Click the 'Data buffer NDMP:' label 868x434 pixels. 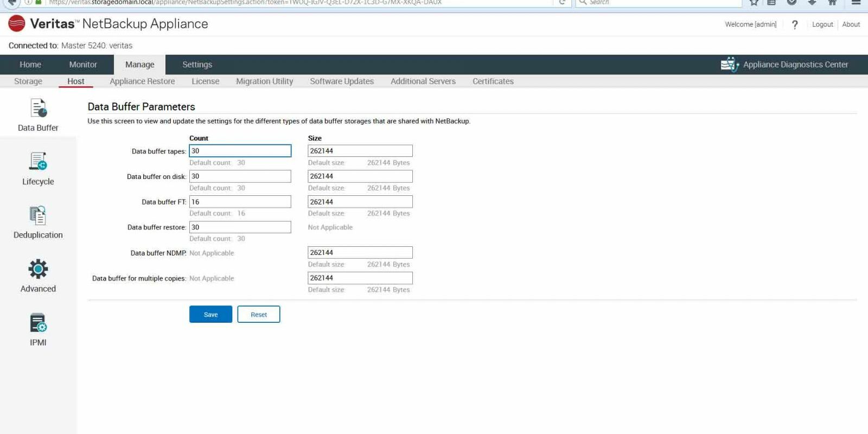coord(158,253)
